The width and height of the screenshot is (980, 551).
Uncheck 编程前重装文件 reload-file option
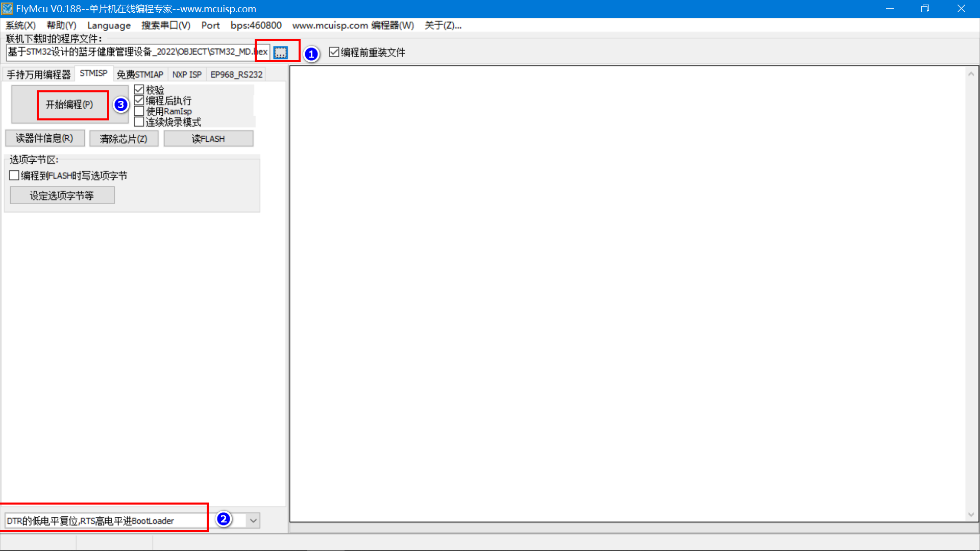(334, 52)
